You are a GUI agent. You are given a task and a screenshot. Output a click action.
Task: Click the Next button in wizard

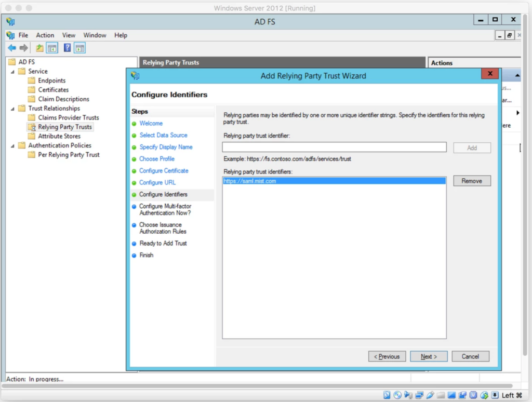tap(429, 356)
